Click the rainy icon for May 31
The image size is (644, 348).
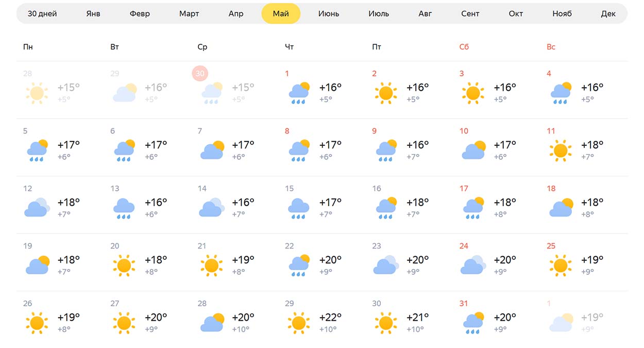[x=473, y=323]
